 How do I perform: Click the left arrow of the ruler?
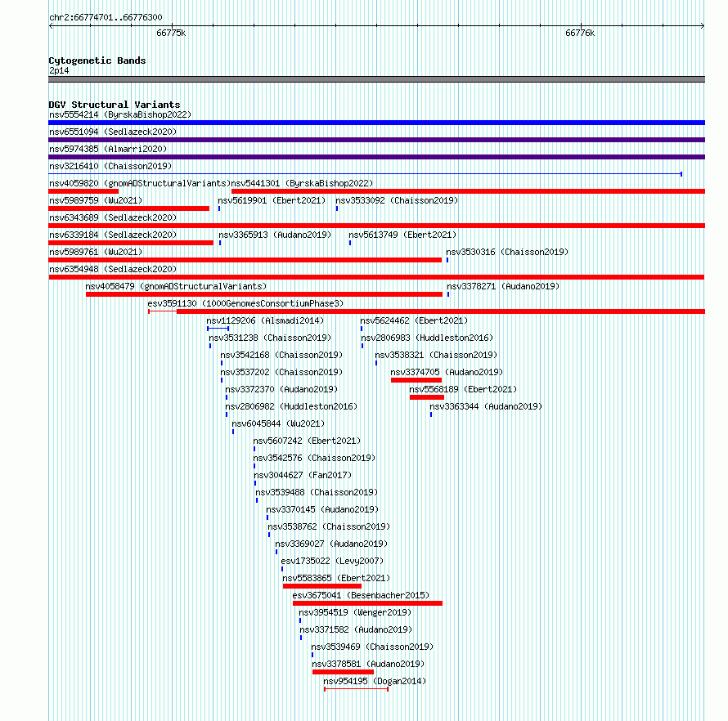(x=51, y=26)
